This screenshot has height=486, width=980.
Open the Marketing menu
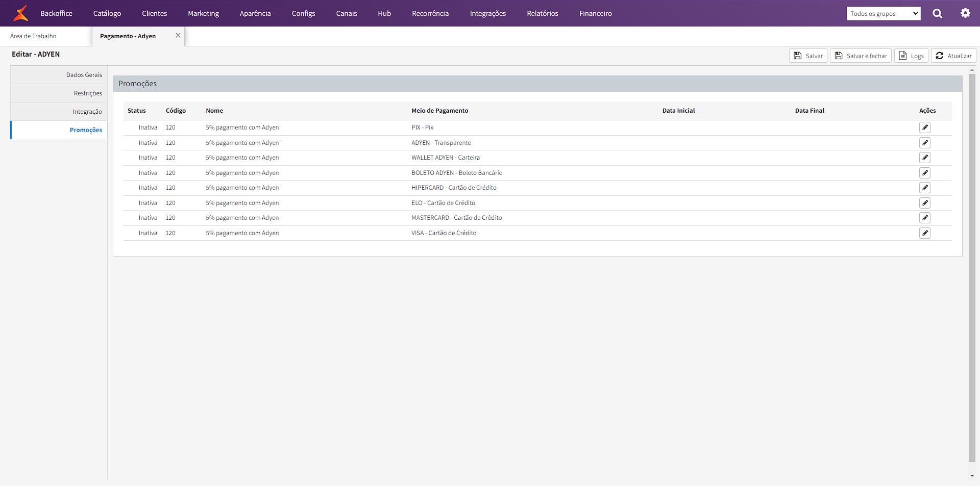tap(203, 13)
